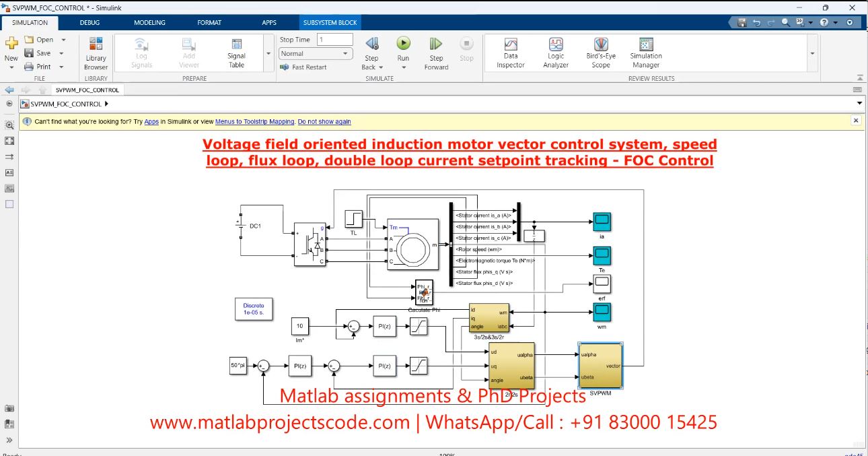Click the 50*pi constant block
This screenshot has width=868, height=456.
pos(238,364)
